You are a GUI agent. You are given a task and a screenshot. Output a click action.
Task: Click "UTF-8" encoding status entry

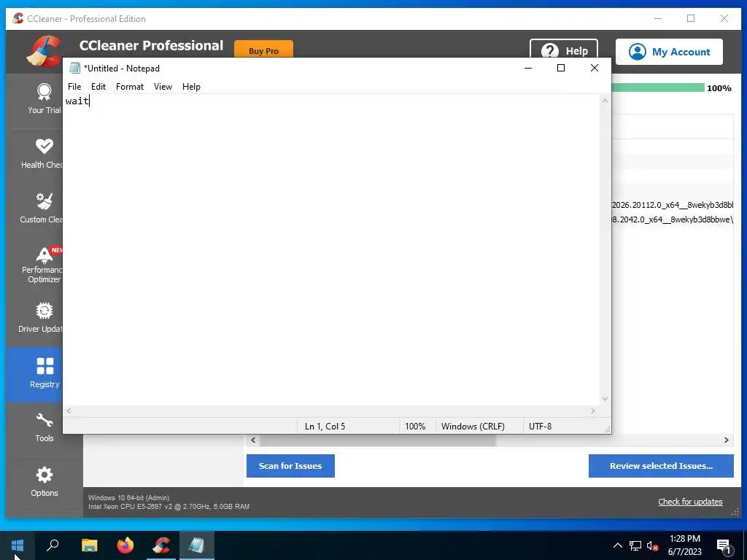click(x=540, y=426)
